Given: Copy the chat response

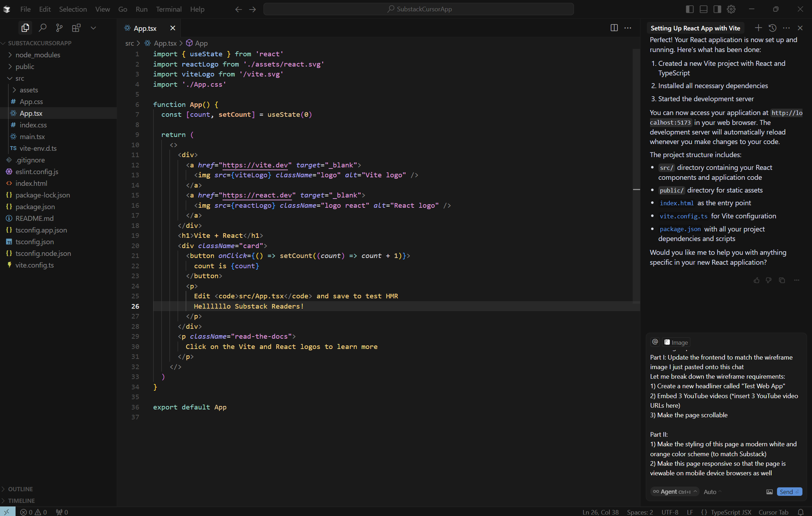Looking at the screenshot, I should (x=782, y=280).
